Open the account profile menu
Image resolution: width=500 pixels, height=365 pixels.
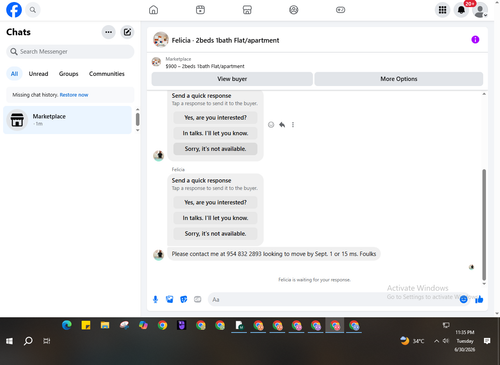(480, 10)
